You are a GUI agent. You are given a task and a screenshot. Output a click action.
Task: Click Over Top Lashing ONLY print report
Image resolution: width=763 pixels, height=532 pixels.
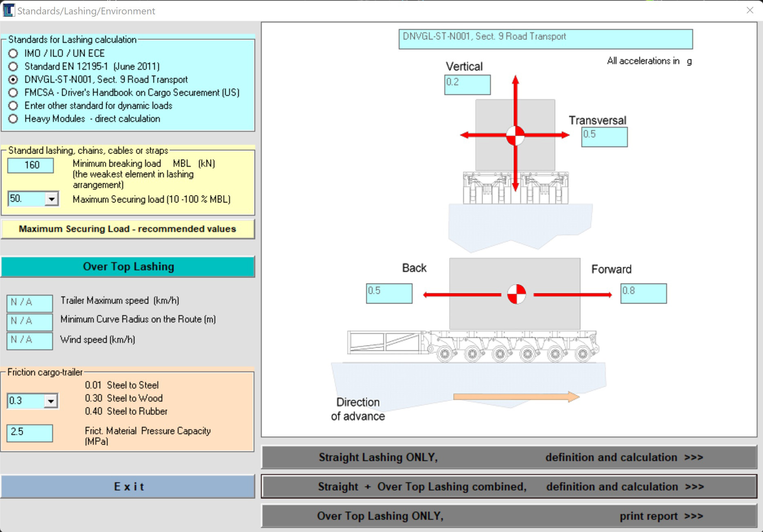(509, 516)
